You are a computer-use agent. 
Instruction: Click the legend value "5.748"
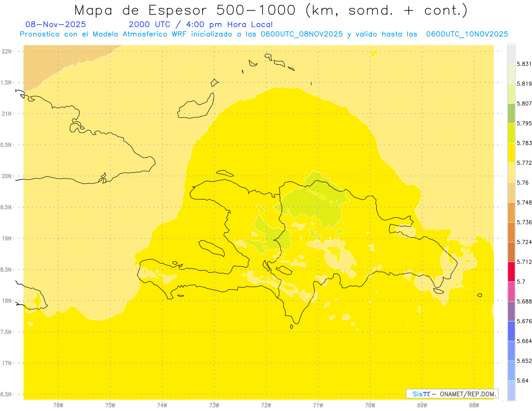[x=524, y=202]
